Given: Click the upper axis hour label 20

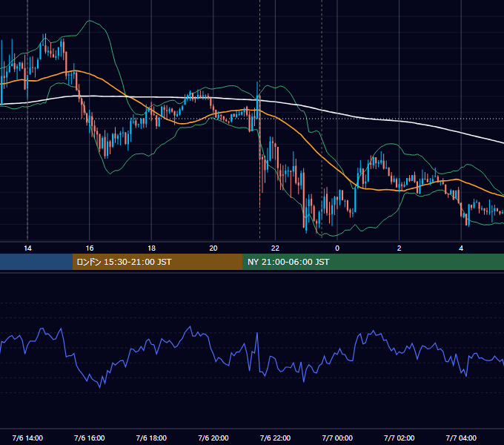Looking at the screenshot, I should 213,248.
